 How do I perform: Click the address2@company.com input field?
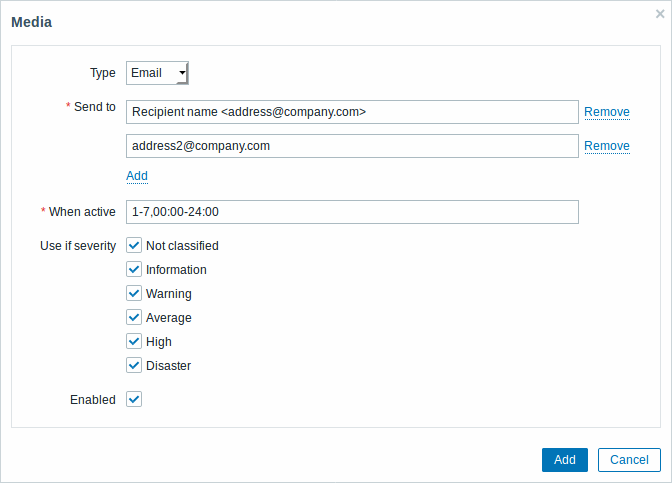pyautogui.click(x=352, y=146)
